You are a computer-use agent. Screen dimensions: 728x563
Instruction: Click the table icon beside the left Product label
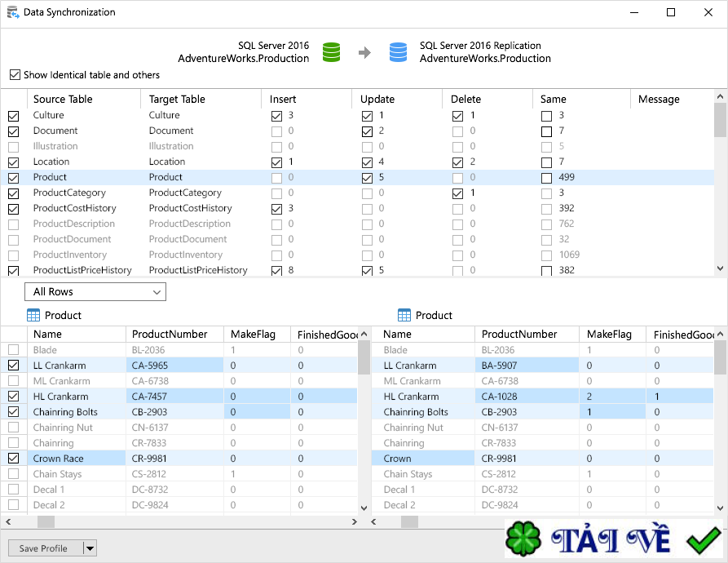(33, 316)
